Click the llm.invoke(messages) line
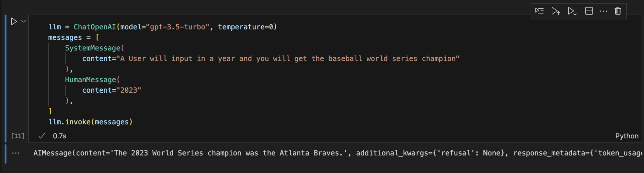 90,122
